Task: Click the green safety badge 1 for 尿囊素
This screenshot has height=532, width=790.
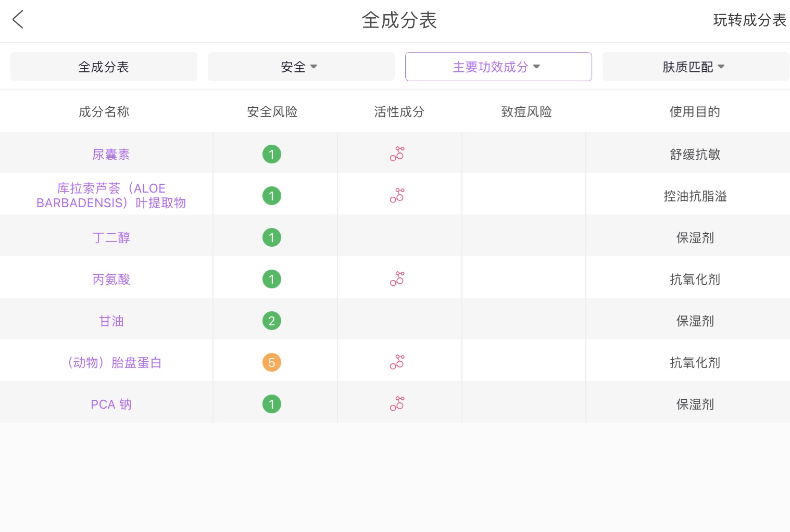Action: coord(271,154)
